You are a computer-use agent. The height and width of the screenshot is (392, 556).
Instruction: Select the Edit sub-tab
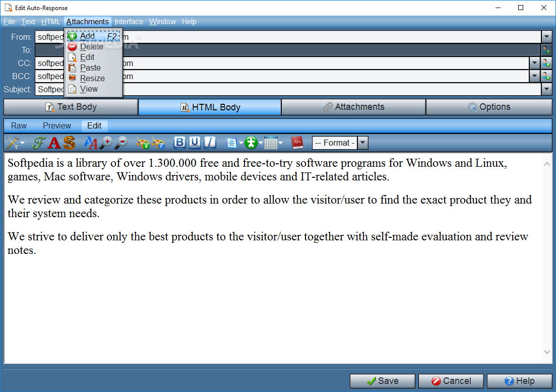point(94,126)
